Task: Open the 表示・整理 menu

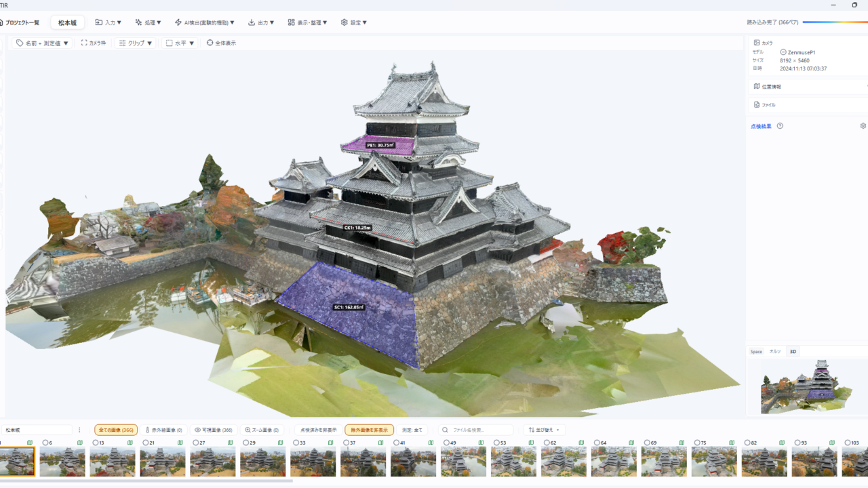Action: [308, 22]
